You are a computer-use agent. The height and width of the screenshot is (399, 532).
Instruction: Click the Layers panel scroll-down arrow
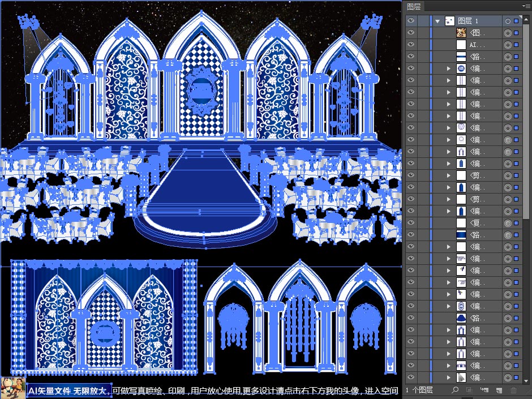(526, 380)
